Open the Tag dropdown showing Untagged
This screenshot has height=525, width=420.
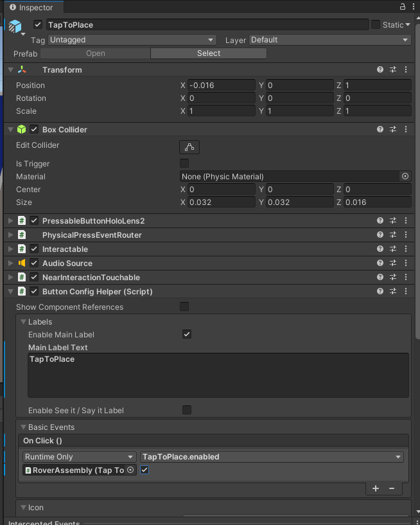(x=132, y=40)
